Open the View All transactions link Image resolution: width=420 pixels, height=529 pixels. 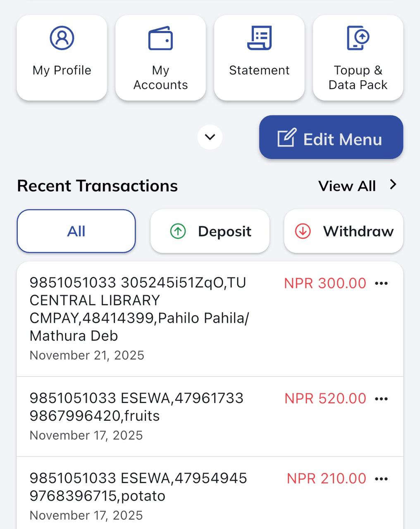coord(347,186)
